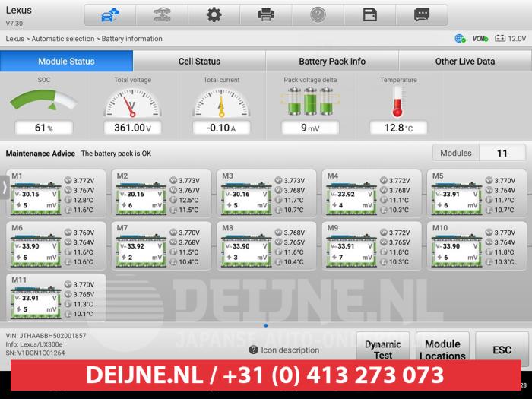Viewport: 532px width, 399px height.
Task: Tap the VCM connection status icon
Action: click(x=480, y=39)
